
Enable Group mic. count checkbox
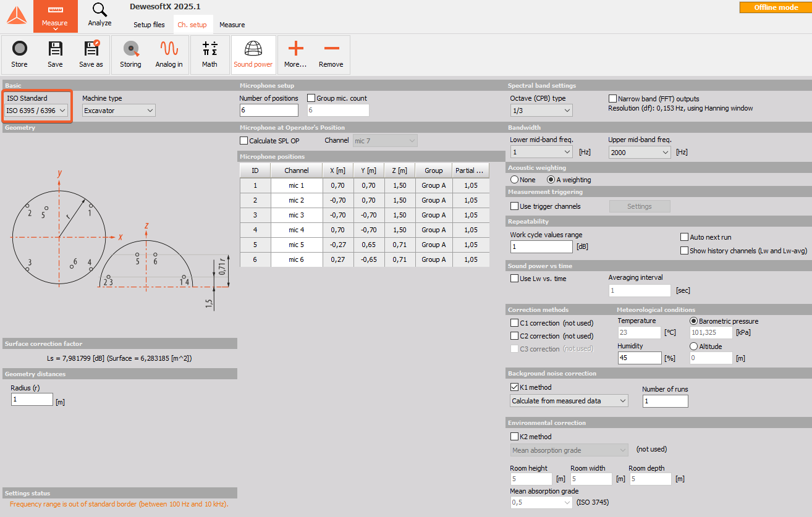(311, 98)
